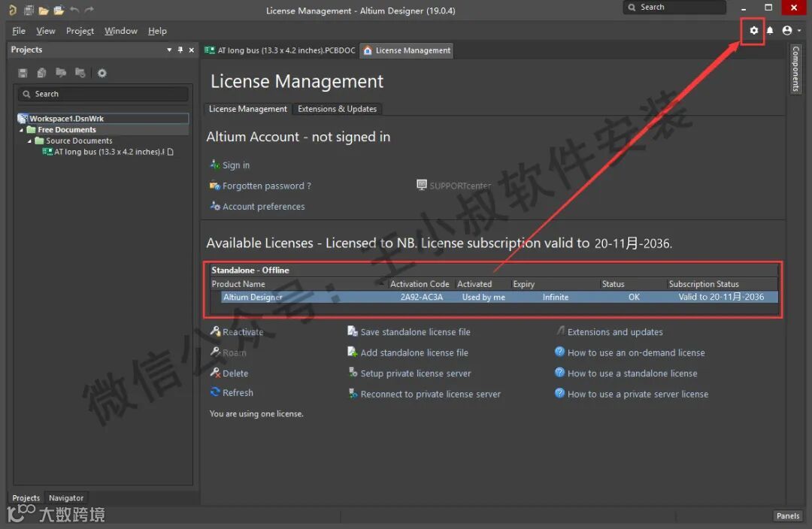The width and height of the screenshot is (812, 529).
Task: Collapse the Source Documents folder
Action: pos(29,141)
